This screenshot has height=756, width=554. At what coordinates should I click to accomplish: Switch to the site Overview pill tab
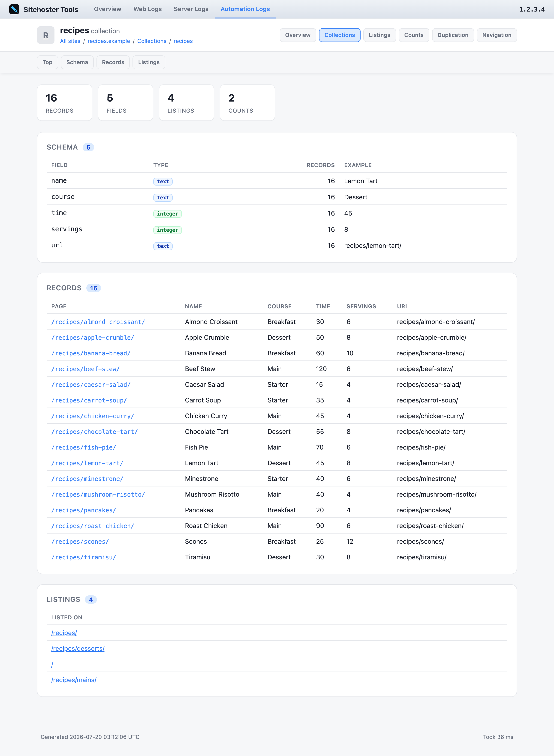[x=298, y=35]
